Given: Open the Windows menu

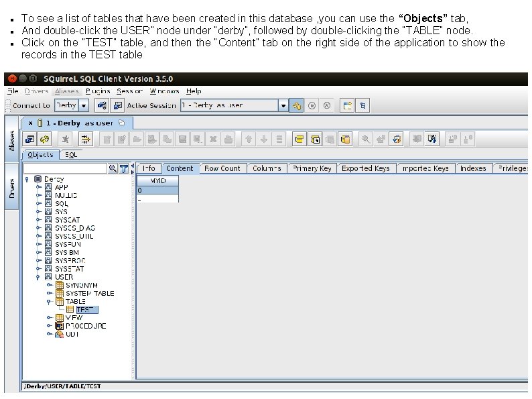Looking at the screenshot, I should point(164,91).
